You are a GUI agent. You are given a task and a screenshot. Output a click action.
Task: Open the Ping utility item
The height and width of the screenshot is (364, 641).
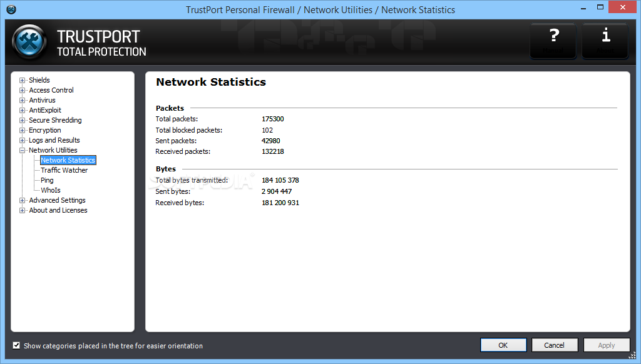[47, 180]
